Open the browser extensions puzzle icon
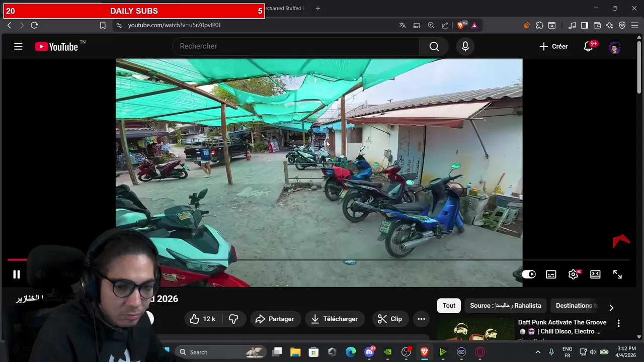The height and width of the screenshot is (362, 644). coord(540,25)
